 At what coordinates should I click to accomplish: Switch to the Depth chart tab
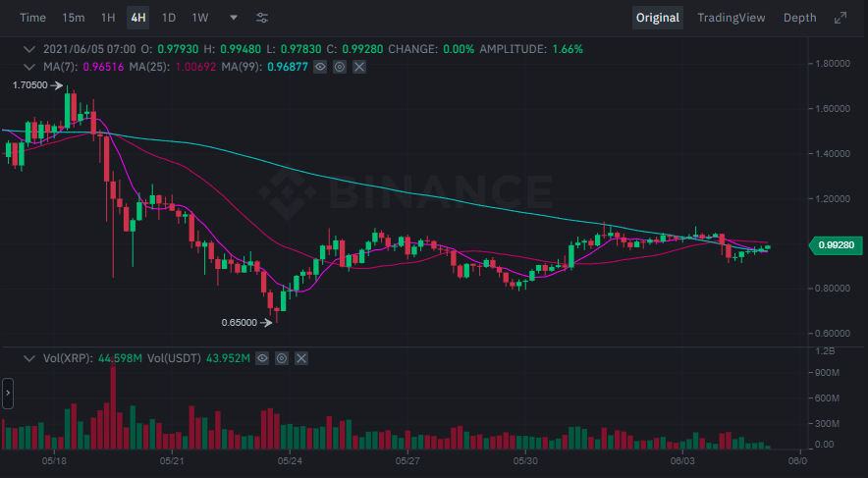point(799,18)
